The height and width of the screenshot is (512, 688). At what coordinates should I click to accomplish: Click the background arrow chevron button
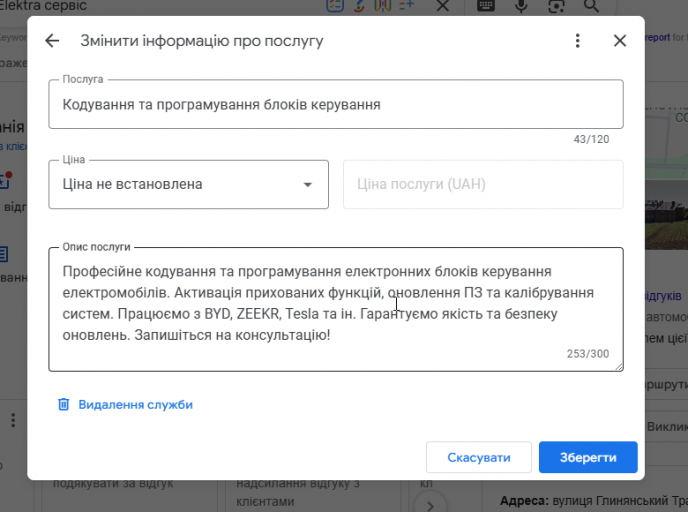pos(430,505)
